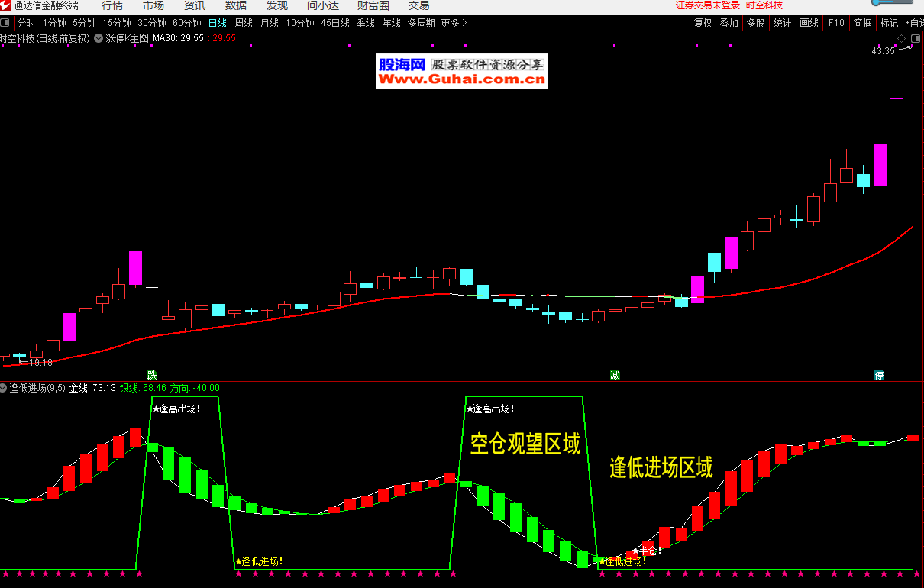Viewport: 924px width, 588px height.
Task: Toggle 复权 price adjustment
Action: [703, 23]
